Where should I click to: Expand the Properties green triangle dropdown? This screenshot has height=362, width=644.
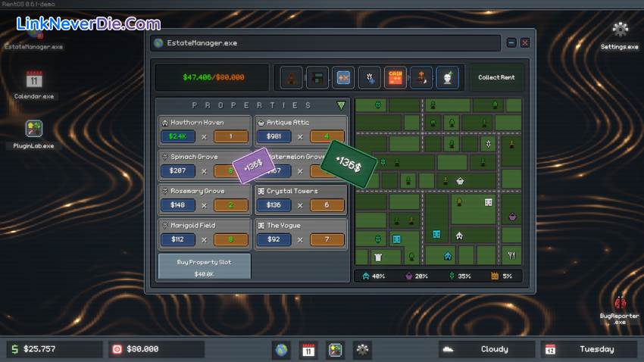[x=341, y=105]
